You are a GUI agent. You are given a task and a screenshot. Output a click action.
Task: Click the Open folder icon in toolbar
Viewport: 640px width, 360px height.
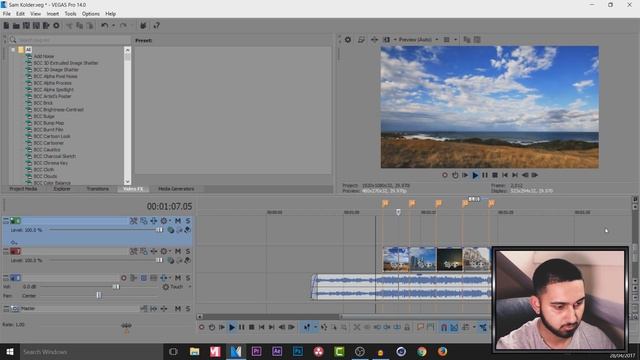click(16, 26)
